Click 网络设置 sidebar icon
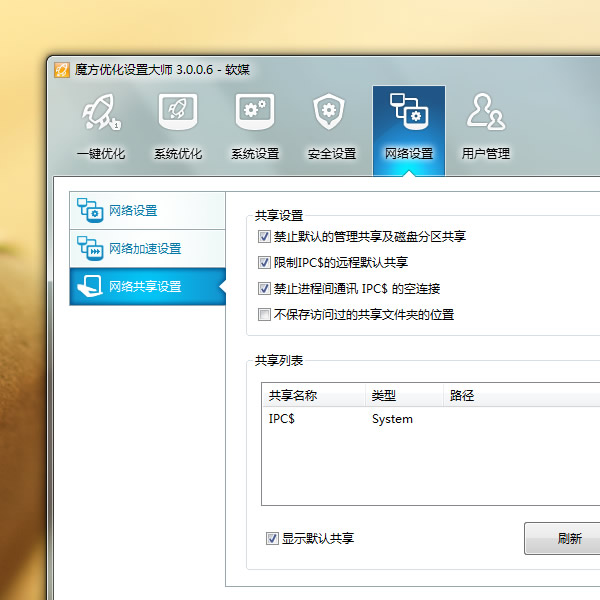The height and width of the screenshot is (600, 600). click(90, 210)
